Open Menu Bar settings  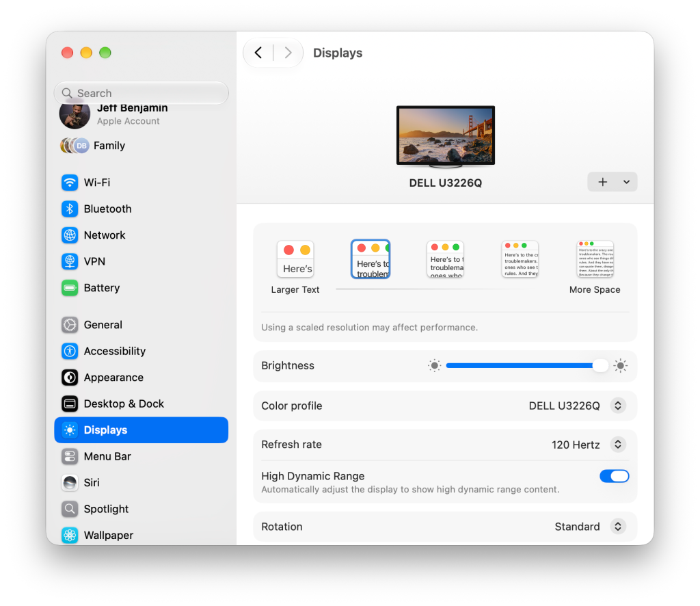click(141, 456)
